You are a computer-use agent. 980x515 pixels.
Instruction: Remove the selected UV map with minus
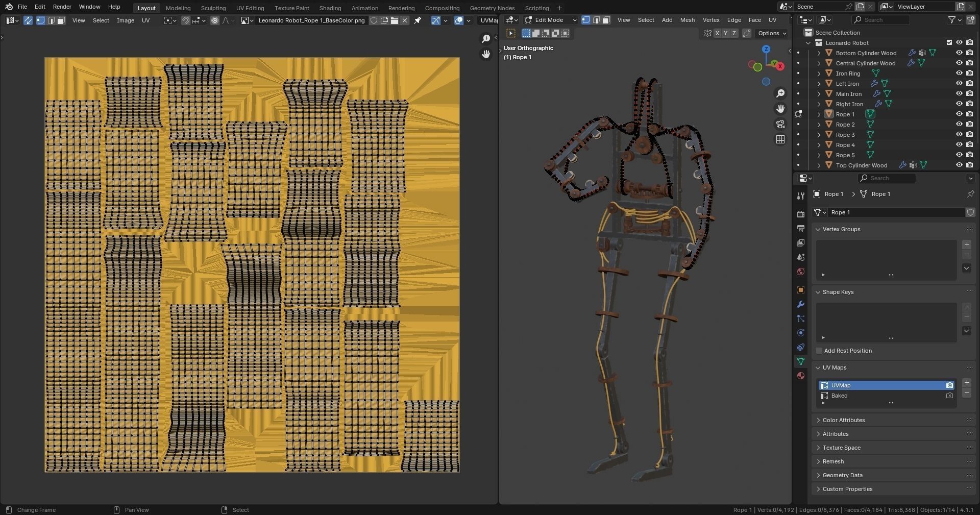point(966,393)
